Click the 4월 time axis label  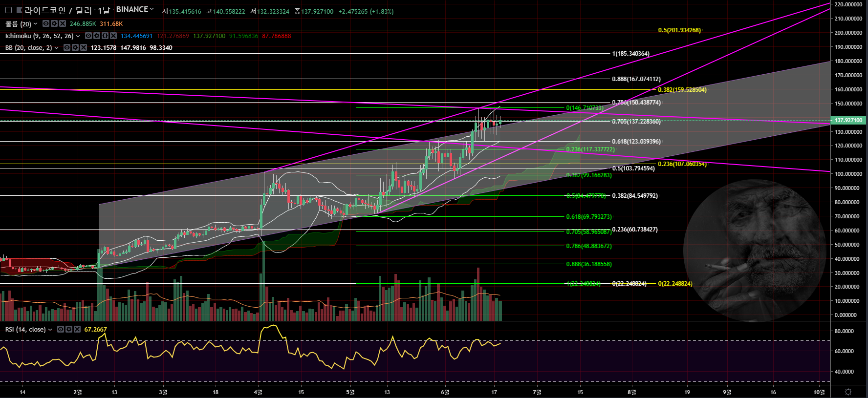[258, 392]
